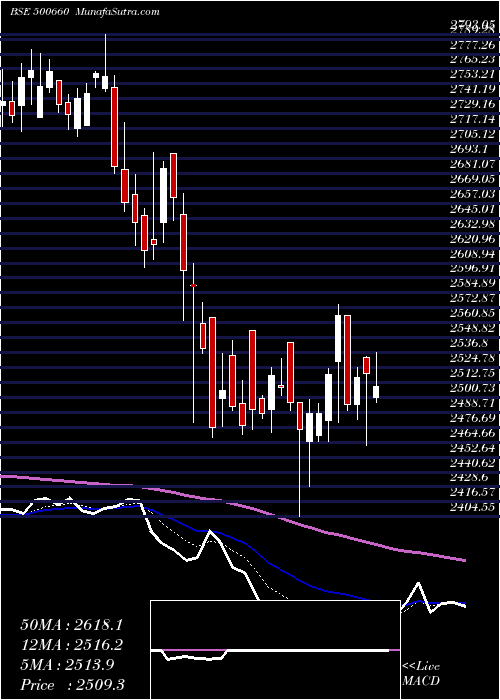Click the BSE 500660 ticker label

39,12
